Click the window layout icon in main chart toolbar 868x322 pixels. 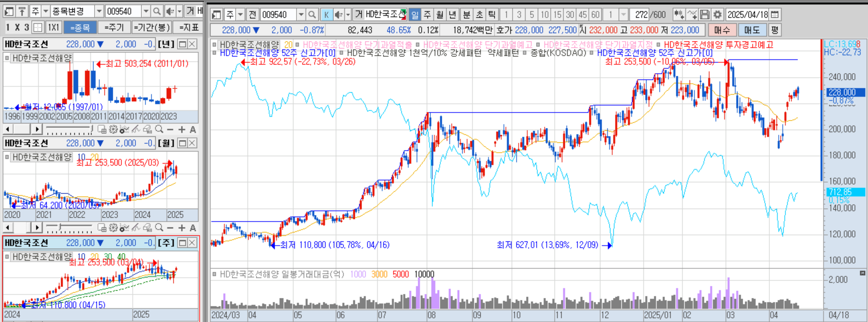217,15
